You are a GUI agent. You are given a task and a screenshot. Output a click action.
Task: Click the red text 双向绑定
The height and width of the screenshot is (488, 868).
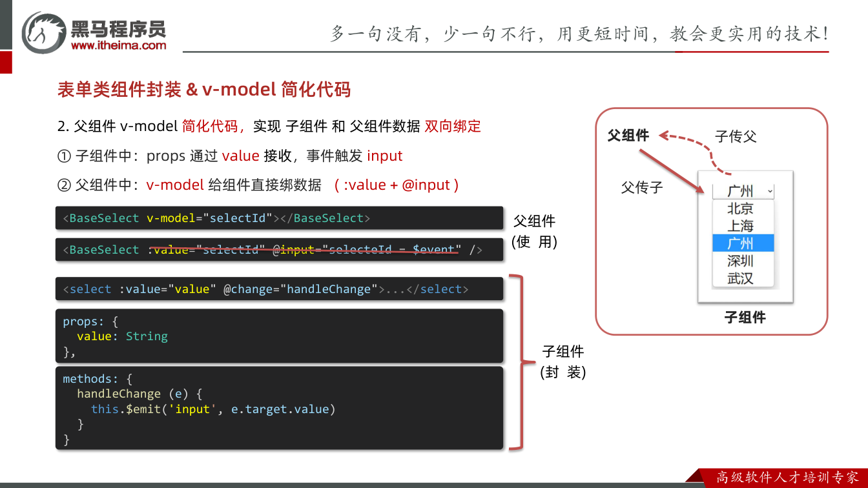point(453,126)
